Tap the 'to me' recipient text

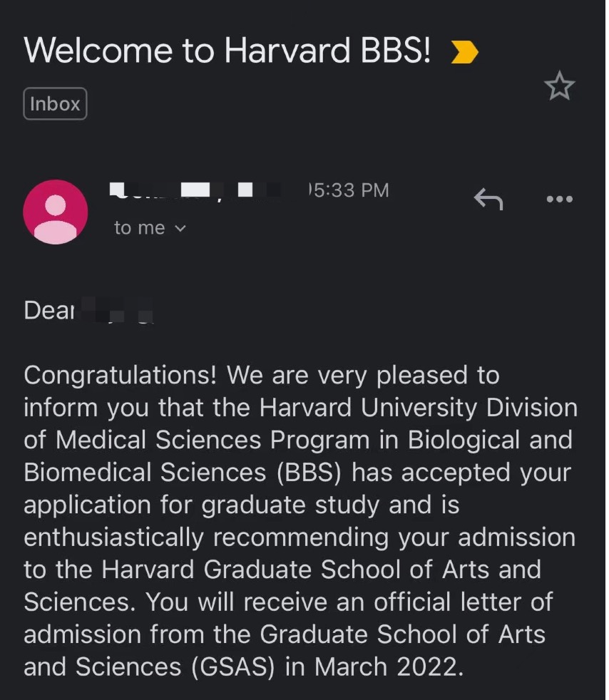tap(140, 228)
